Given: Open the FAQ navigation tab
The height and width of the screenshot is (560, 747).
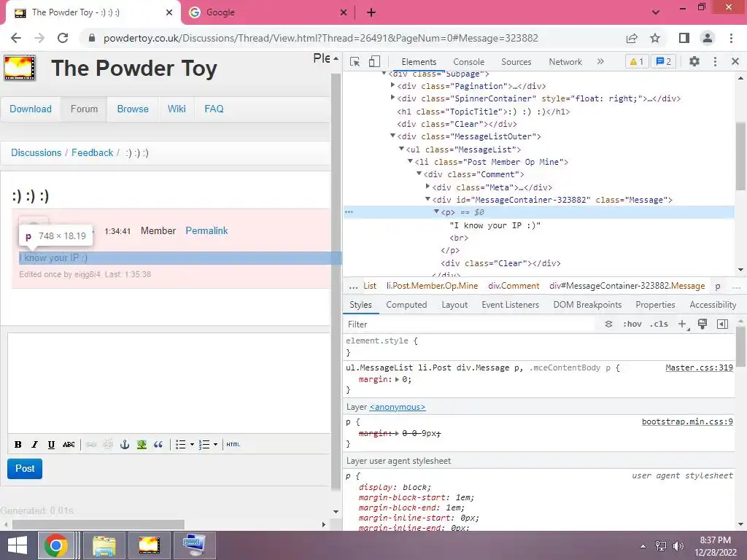Looking at the screenshot, I should coord(214,109).
